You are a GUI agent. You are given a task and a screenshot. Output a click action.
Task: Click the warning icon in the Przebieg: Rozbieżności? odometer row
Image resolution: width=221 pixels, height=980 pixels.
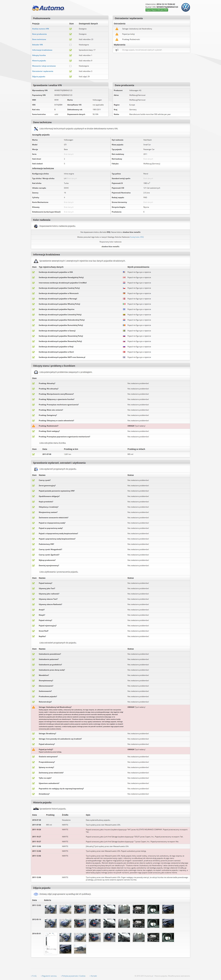(33, 426)
